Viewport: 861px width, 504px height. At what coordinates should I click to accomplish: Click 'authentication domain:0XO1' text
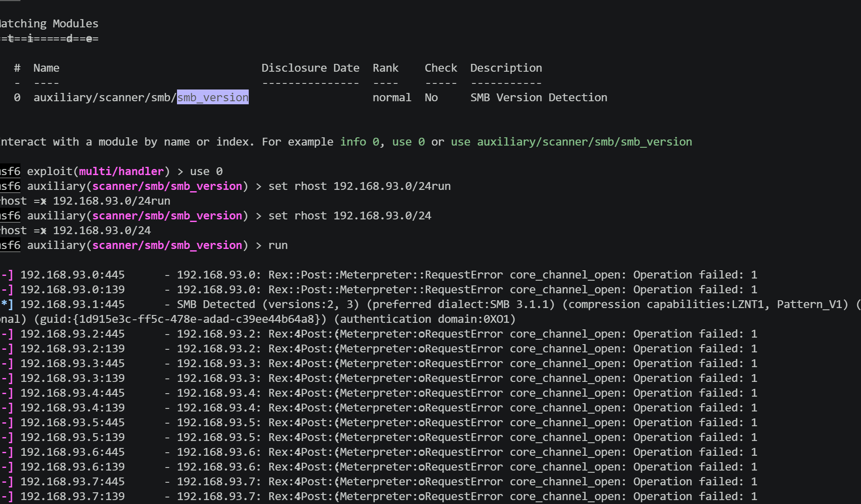click(x=425, y=319)
